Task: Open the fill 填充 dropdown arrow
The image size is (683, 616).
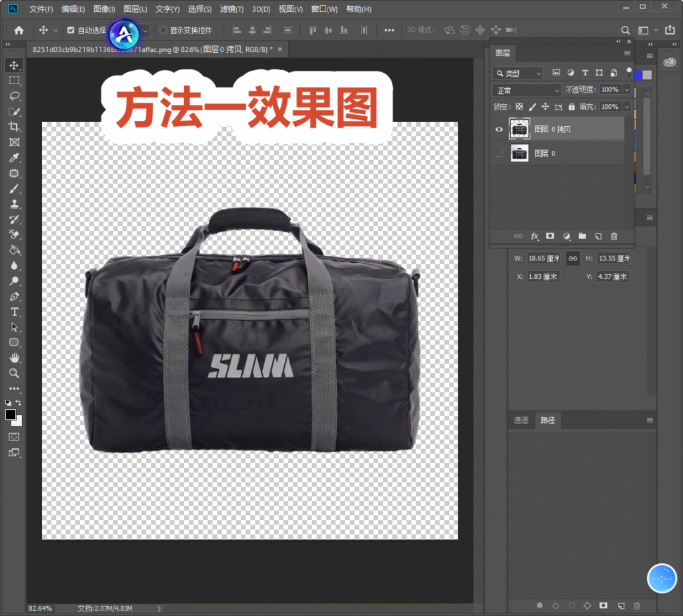Action: coord(627,107)
